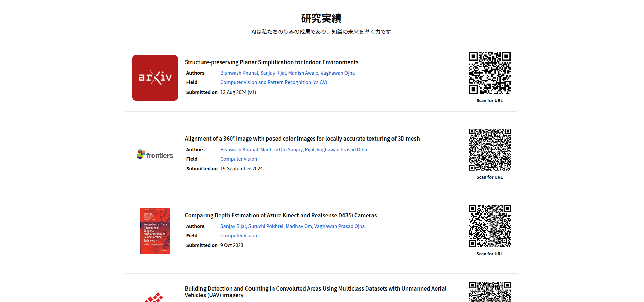The image size is (644, 302).
Task: Click the red arXiv logo icon
Action: tap(155, 78)
